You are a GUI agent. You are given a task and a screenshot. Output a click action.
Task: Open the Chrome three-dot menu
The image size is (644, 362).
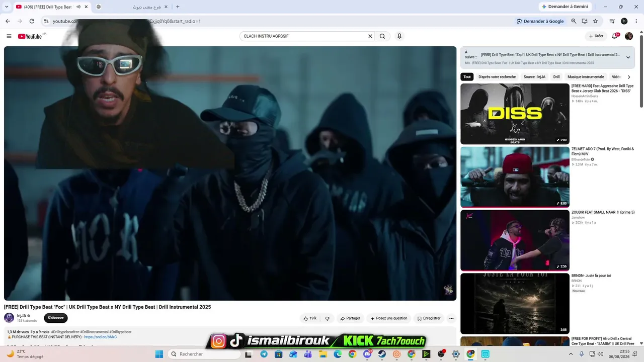pos(635,21)
